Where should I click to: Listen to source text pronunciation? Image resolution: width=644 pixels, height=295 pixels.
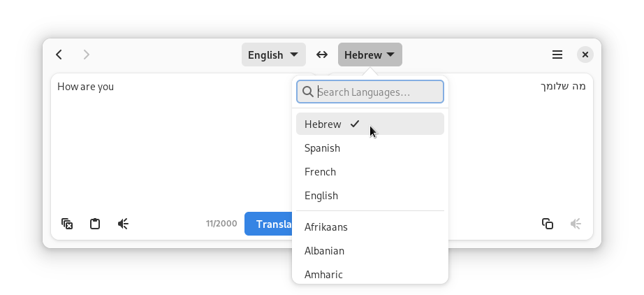[123, 224]
